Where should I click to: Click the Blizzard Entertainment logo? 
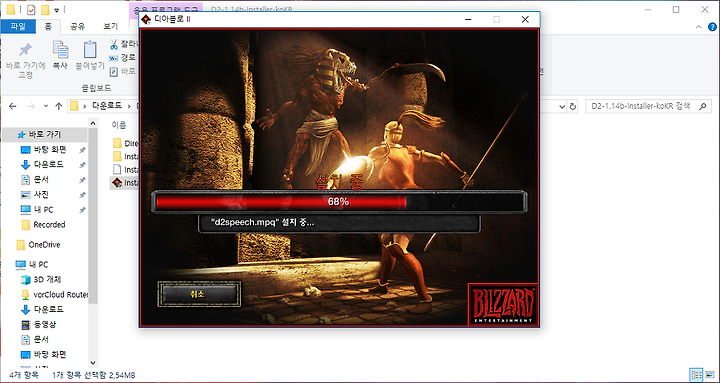point(503,304)
